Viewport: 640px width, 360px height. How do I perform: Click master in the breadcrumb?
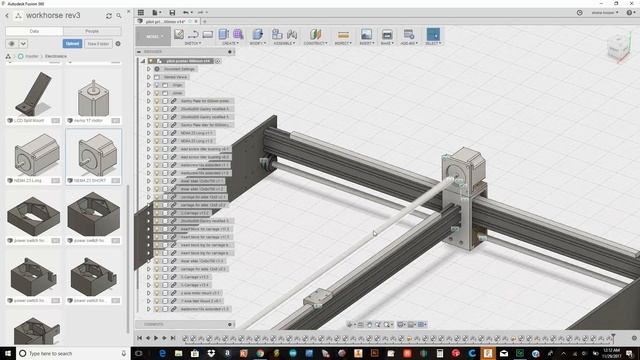32,56
